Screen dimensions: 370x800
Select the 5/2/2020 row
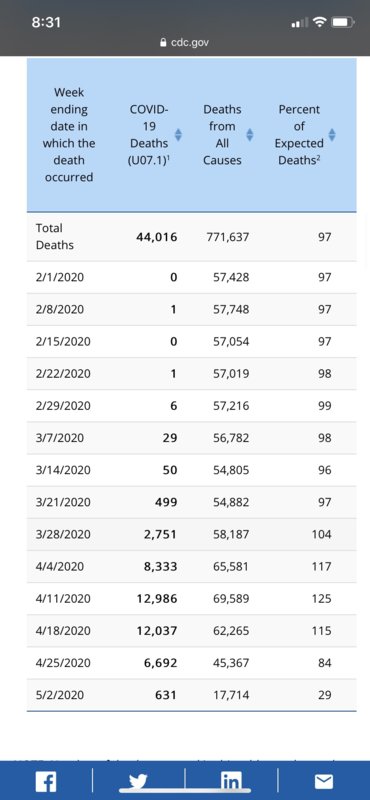(x=192, y=695)
